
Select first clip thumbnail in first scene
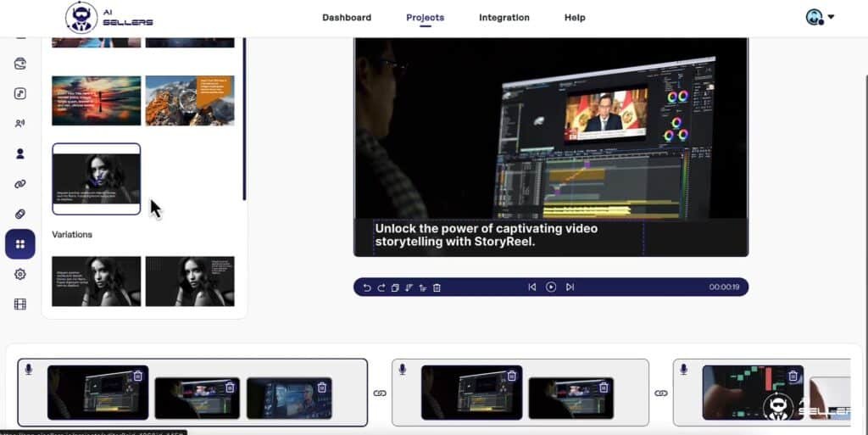point(98,393)
